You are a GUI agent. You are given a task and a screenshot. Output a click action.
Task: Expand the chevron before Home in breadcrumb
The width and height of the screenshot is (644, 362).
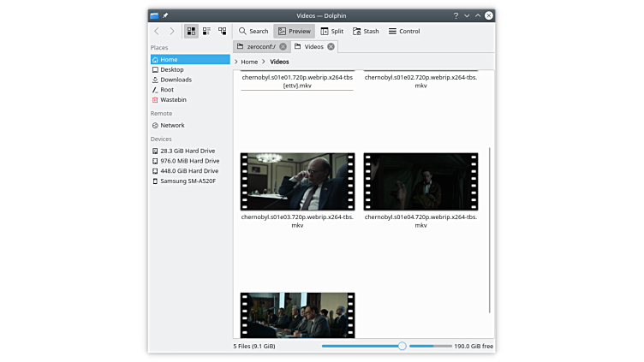tap(236, 62)
